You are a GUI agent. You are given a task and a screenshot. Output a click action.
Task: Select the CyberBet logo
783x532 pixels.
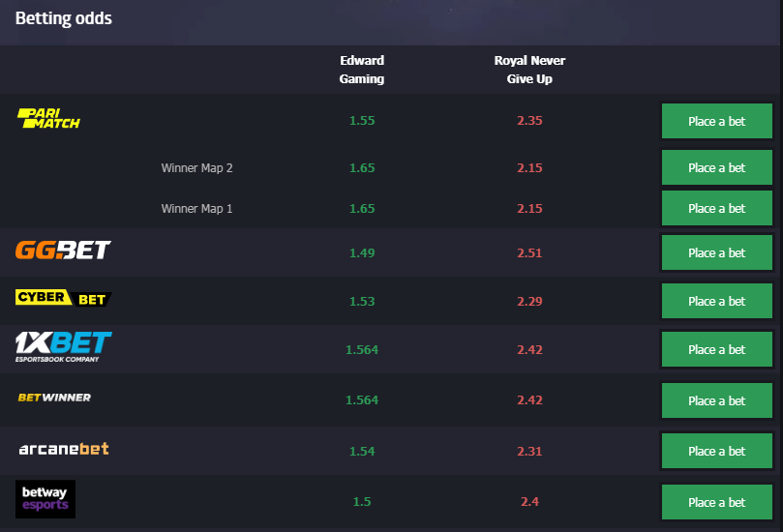[64, 298]
